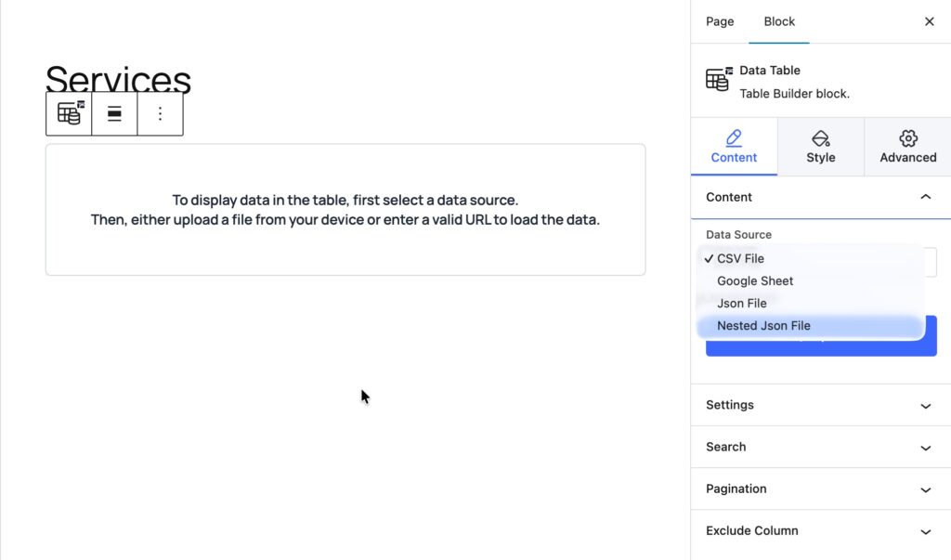Click the Advanced gear icon
Viewport: 951px width, 560px height.
907,136
